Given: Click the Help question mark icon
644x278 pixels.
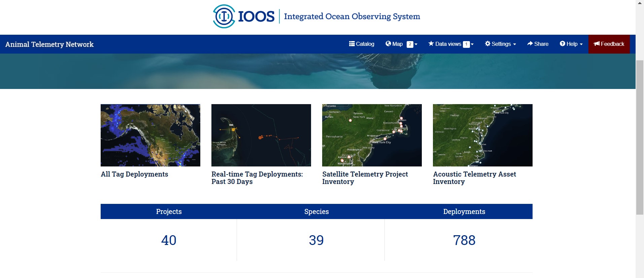Looking at the screenshot, I should coord(562,44).
